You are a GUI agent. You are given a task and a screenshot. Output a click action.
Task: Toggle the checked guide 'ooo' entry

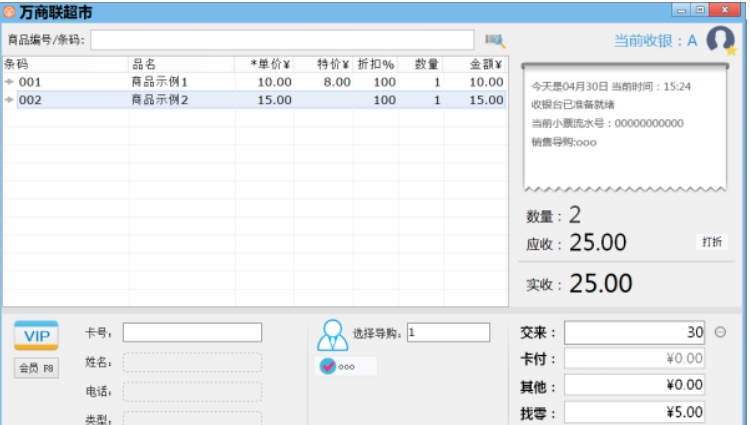(345, 367)
